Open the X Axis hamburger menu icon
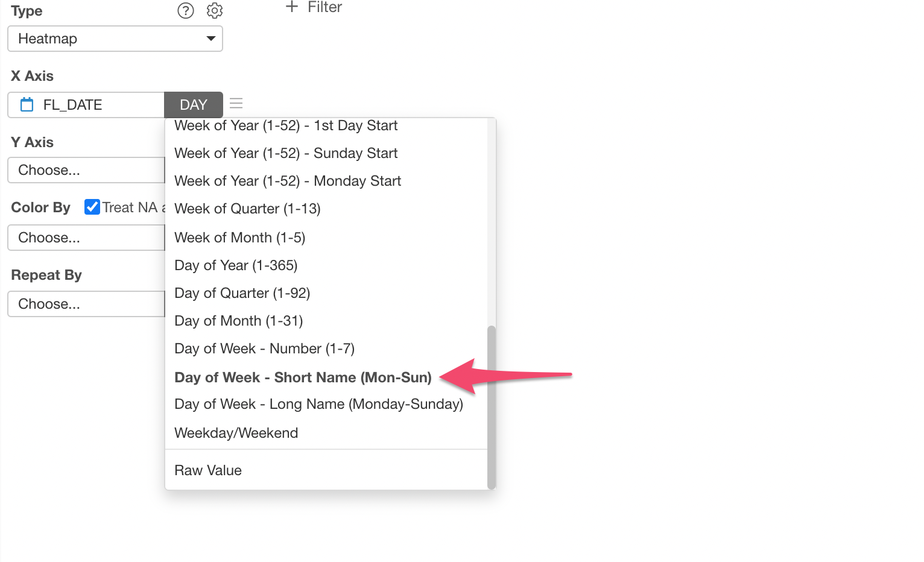The height and width of the screenshot is (562, 924). 236,104
